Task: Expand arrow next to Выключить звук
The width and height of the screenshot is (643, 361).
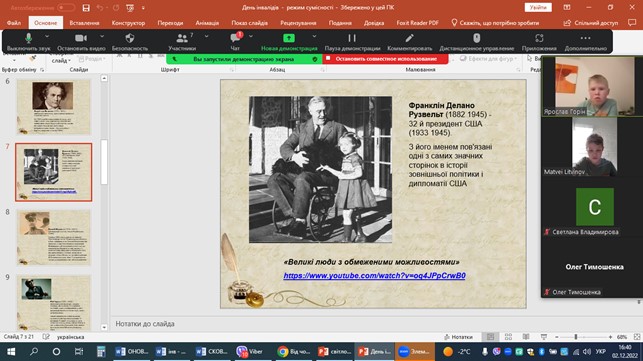Action: click(x=47, y=37)
